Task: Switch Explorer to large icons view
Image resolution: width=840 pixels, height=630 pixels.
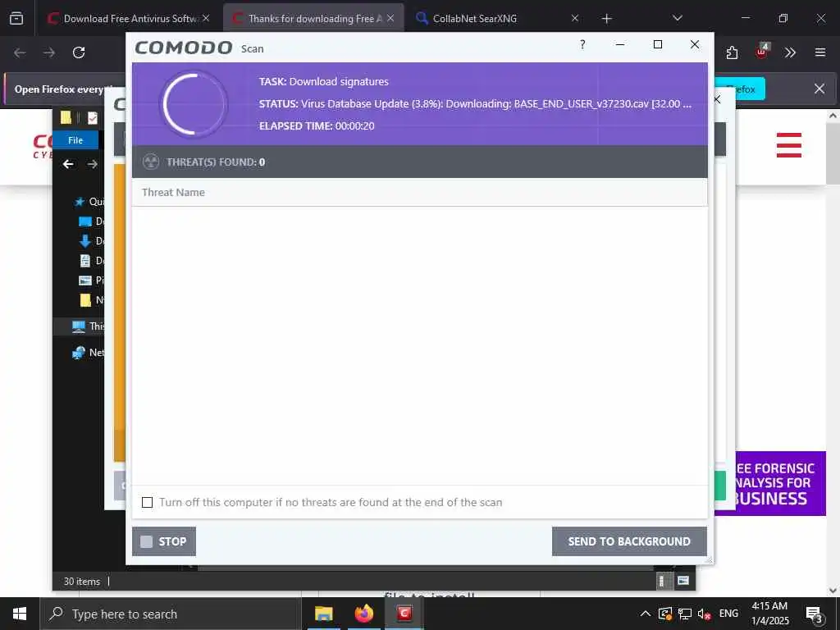Action: pos(683,581)
